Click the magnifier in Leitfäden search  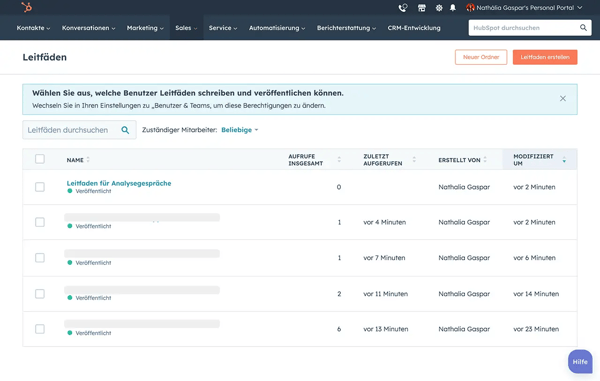click(125, 130)
